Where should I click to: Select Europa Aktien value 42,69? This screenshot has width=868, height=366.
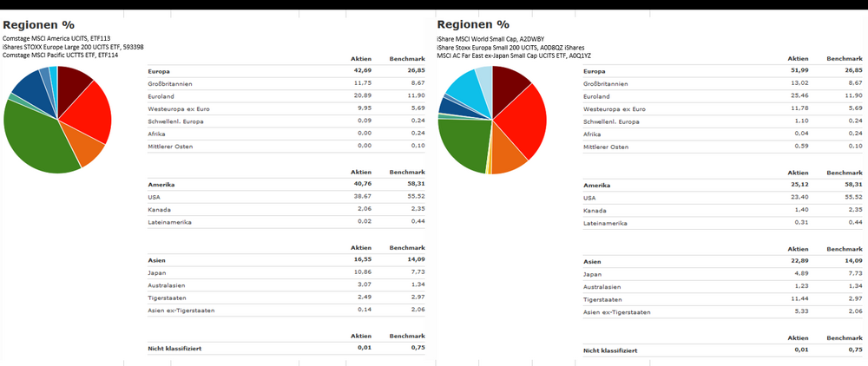363,70
